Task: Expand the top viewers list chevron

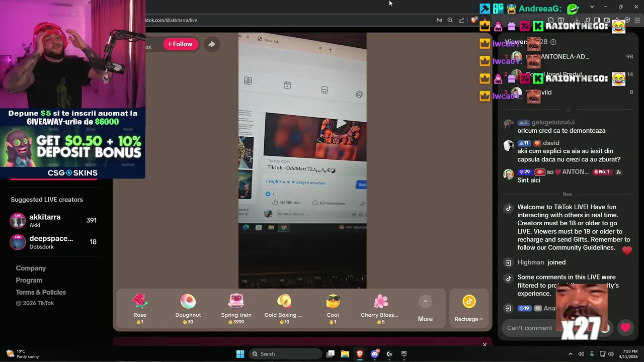Action: click(x=568, y=109)
